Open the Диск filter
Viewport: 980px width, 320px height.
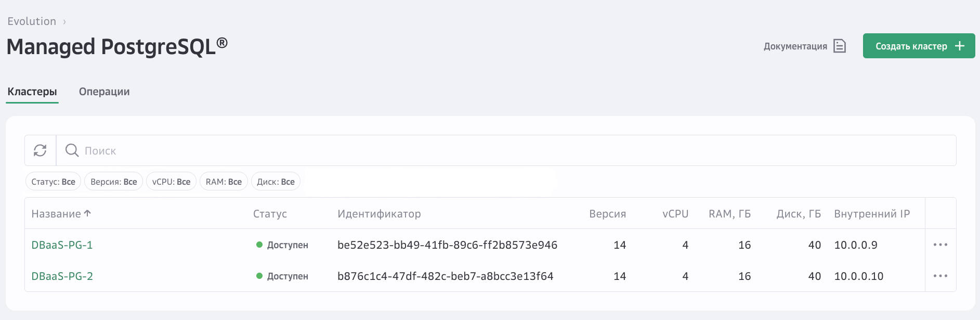(276, 181)
